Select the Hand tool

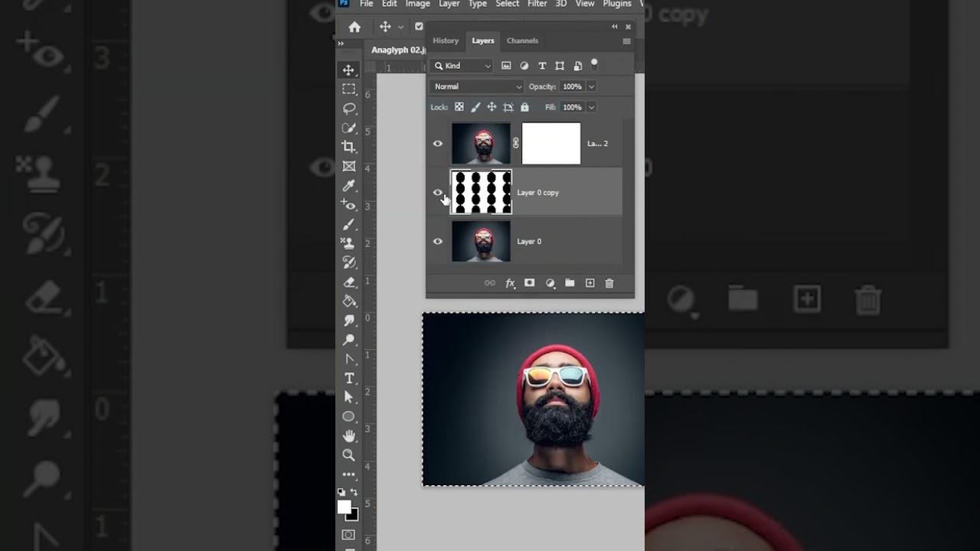click(348, 435)
